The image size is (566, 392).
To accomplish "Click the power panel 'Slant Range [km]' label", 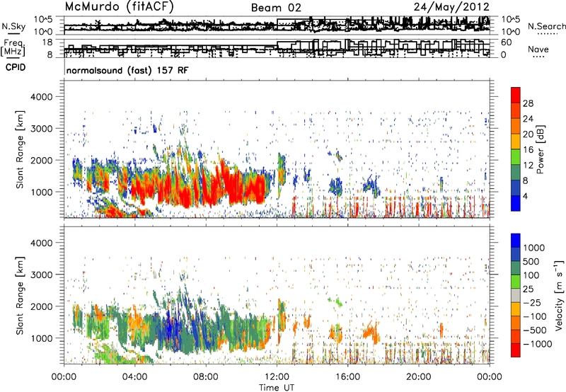I will (20, 149).
